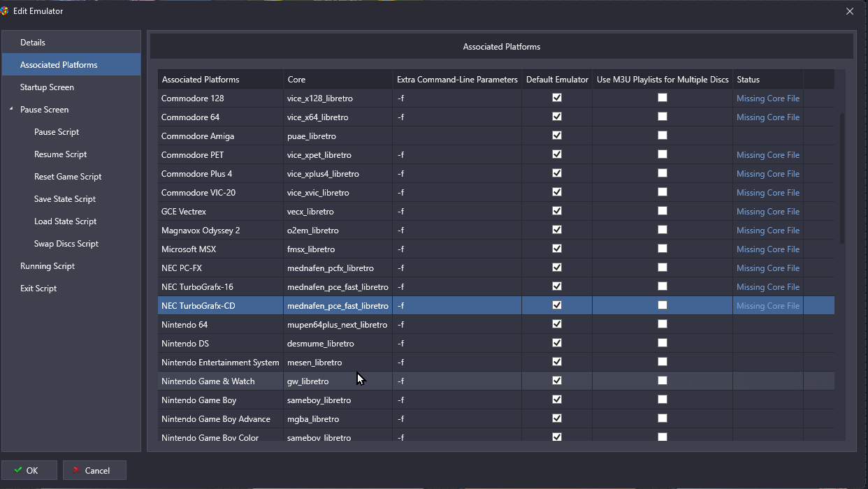
Task: Toggle Default Emulator for Nintendo 64
Action: coord(557,324)
